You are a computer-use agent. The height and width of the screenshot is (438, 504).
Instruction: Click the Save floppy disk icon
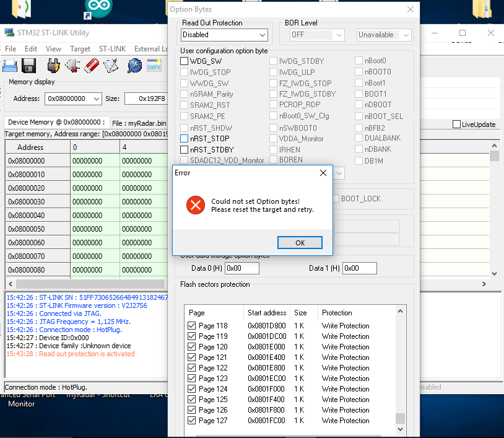click(x=28, y=66)
